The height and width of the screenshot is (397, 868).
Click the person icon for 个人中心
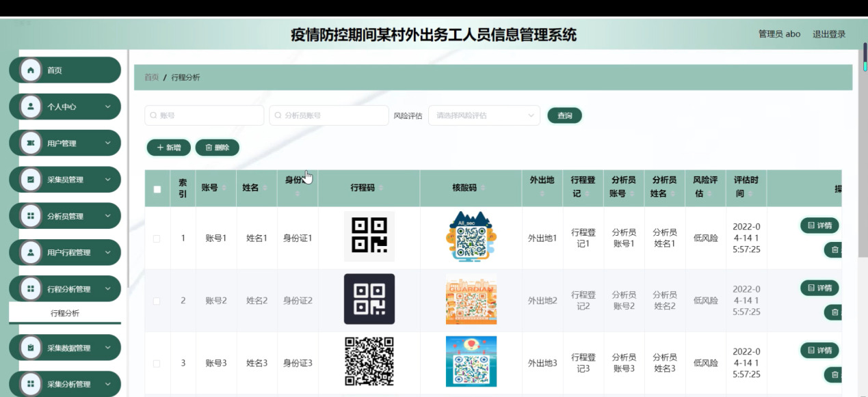coord(30,107)
